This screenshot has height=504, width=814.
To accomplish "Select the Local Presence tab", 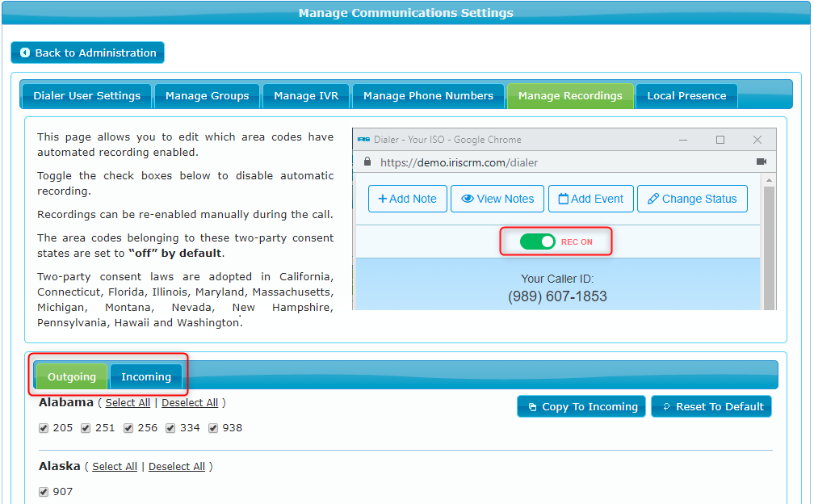I will coord(686,95).
